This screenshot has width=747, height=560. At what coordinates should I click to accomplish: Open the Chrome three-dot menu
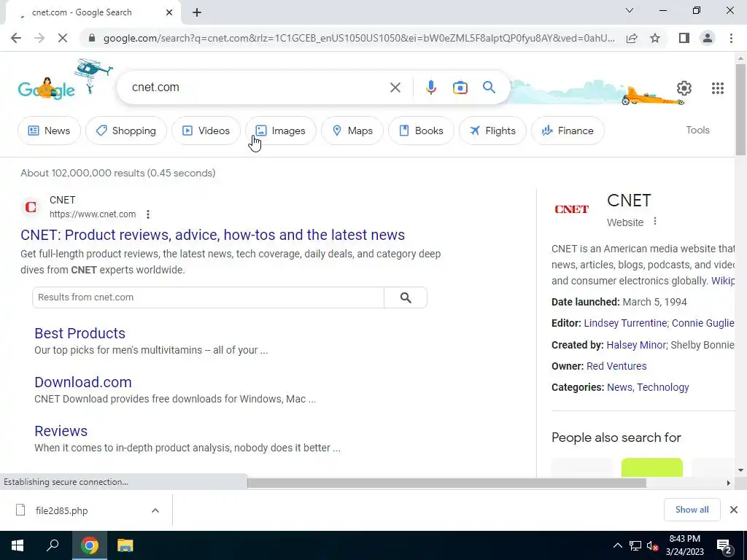[731, 38]
